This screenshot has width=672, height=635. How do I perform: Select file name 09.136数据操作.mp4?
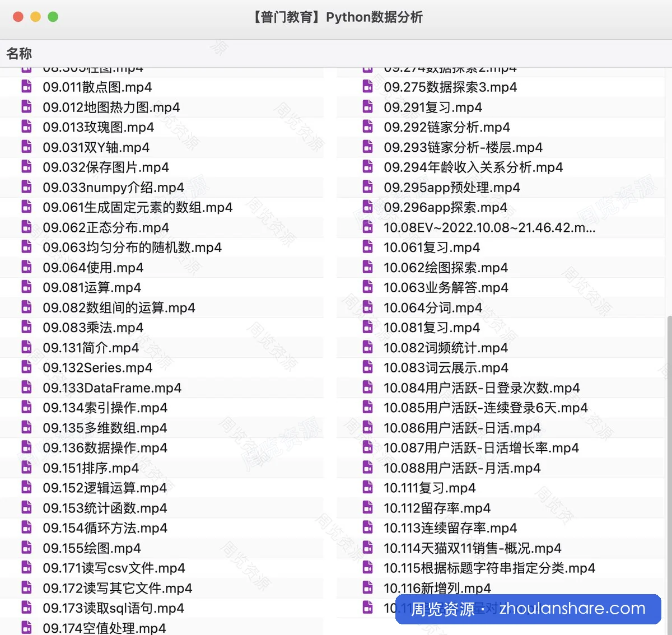pos(105,448)
